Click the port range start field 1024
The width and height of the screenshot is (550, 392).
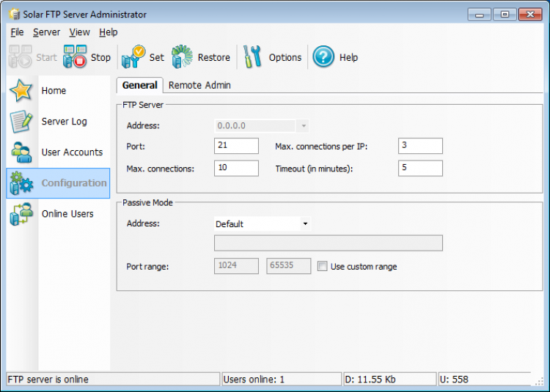pyautogui.click(x=236, y=266)
